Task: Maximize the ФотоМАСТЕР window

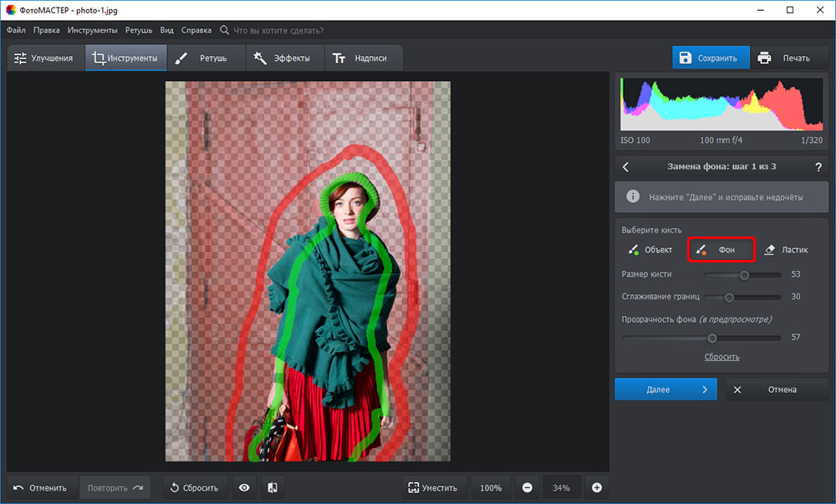Action: point(790,10)
